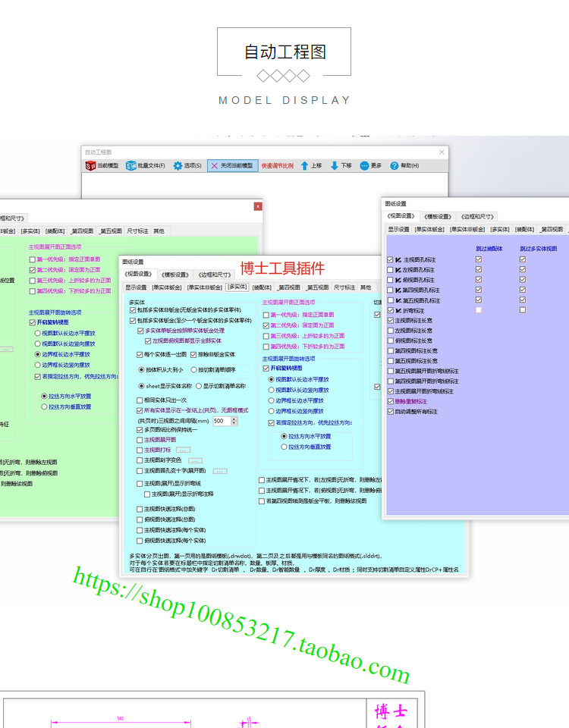Enable 相同实体只出一次 checkbox

pyautogui.click(x=140, y=400)
